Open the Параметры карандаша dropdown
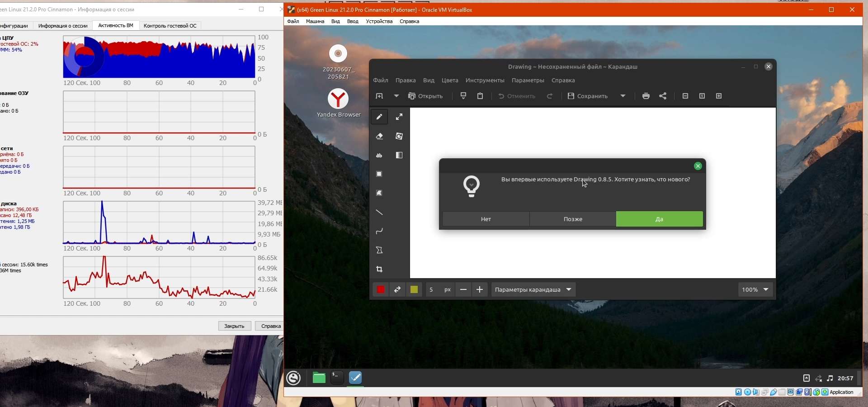The height and width of the screenshot is (407, 868). pos(533,290)
